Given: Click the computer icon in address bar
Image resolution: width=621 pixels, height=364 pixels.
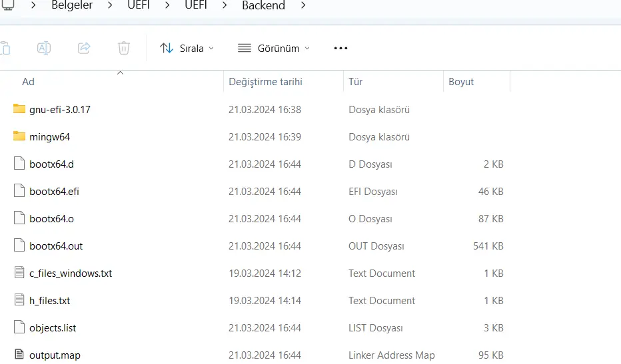Looking at the screenshot, I should pos(7,5).
